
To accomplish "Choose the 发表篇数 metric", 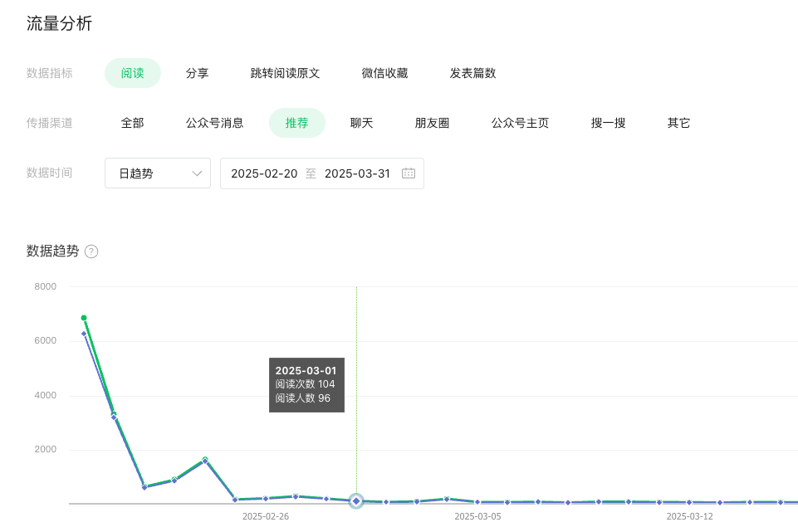I will pos(472,73).
